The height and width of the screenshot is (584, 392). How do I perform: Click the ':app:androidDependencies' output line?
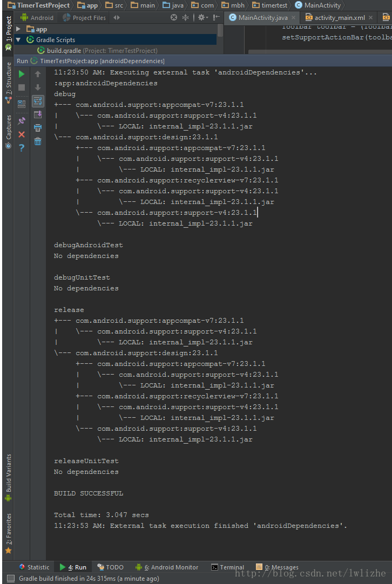coord(106,83)
